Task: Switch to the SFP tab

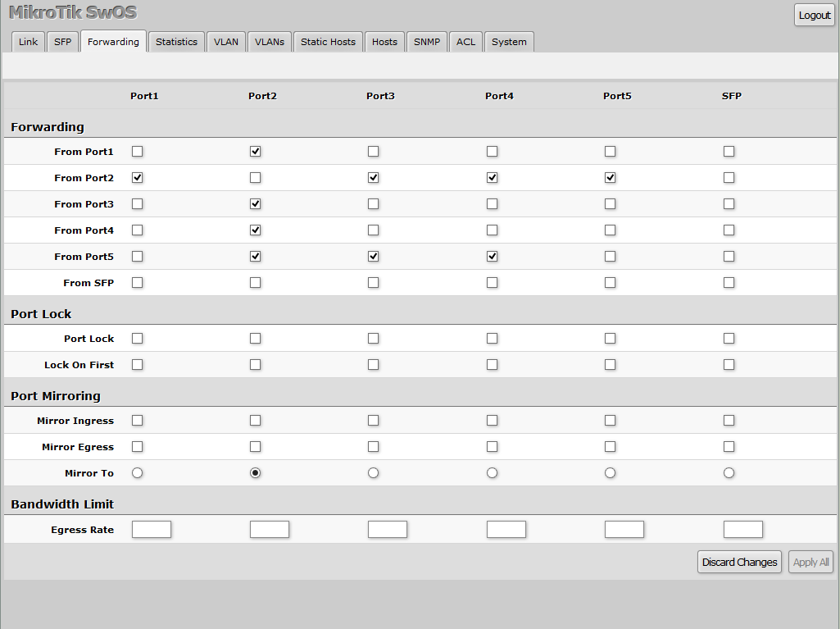Action: [62, 42]
